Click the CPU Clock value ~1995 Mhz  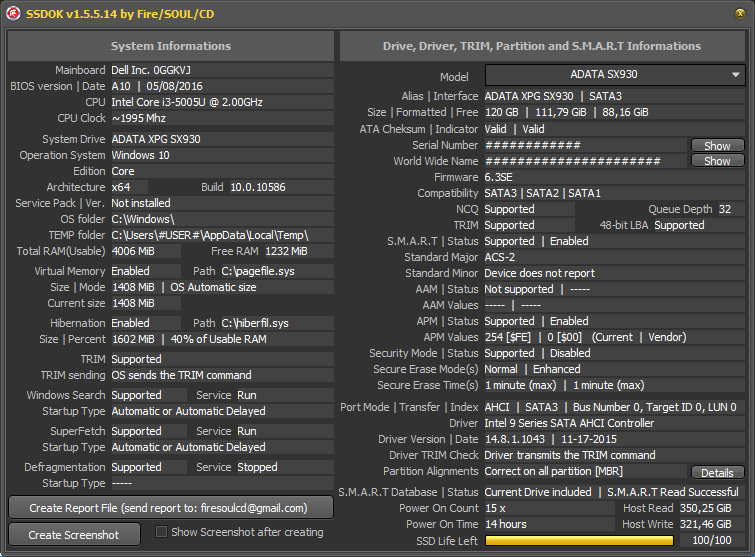[139, 118]
